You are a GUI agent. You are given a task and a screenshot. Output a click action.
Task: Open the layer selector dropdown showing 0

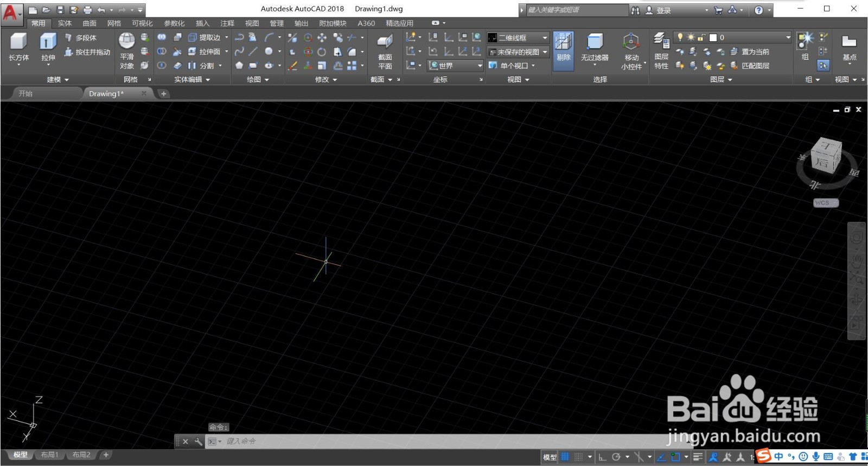click(x=732, y=37)
